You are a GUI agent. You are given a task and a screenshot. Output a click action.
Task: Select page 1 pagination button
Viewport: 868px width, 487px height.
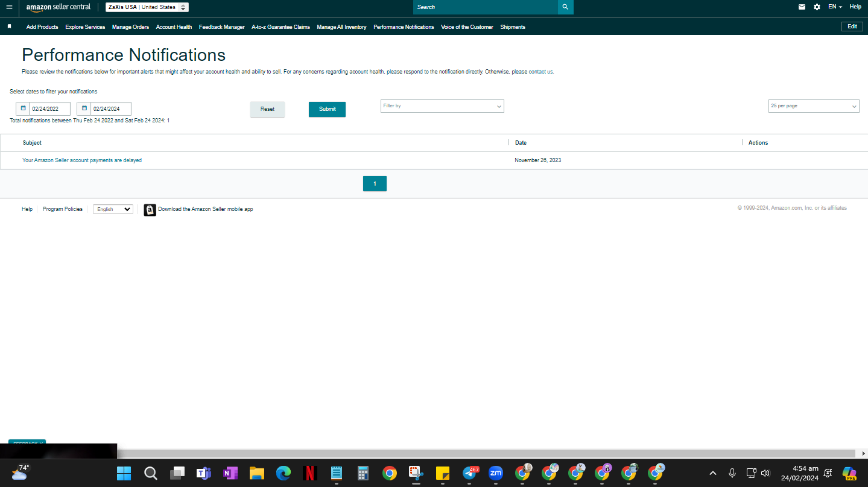[375, 184]
